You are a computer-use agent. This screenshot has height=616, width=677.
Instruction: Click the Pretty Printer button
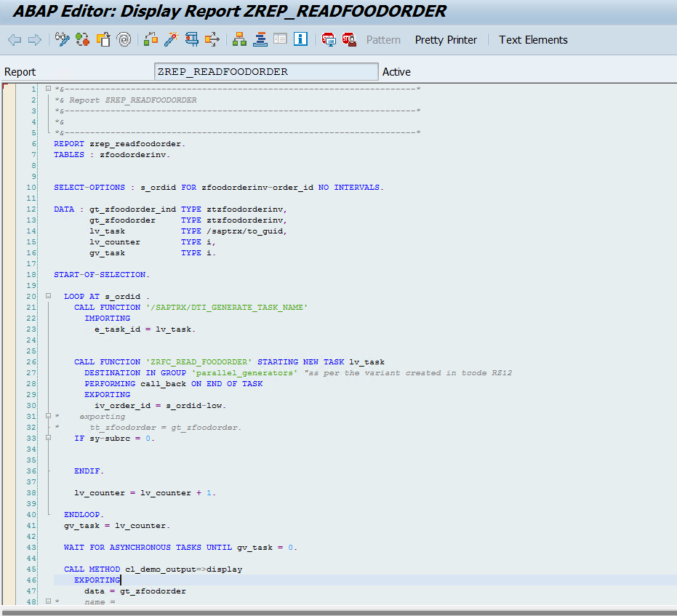click(446, 40)
